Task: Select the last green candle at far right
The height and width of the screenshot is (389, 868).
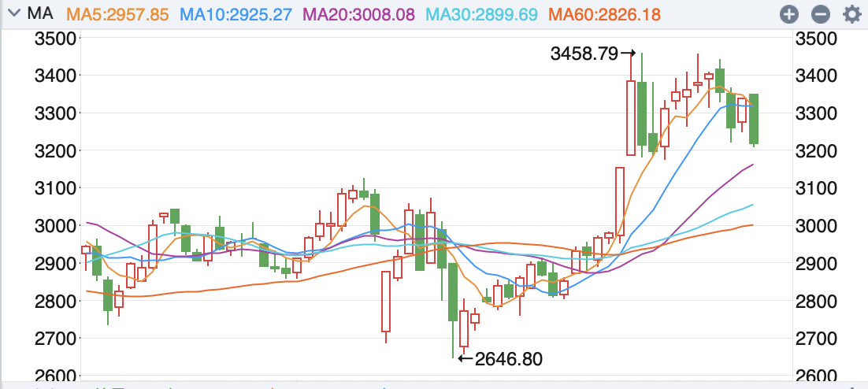Action: pyautogui.click(x=754, y=118)
